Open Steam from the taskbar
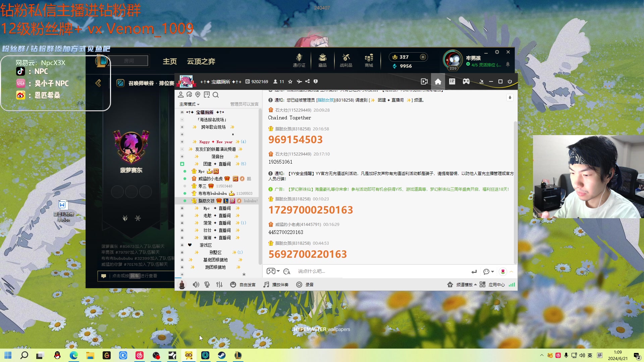644x362 pixels. (221, 355)
